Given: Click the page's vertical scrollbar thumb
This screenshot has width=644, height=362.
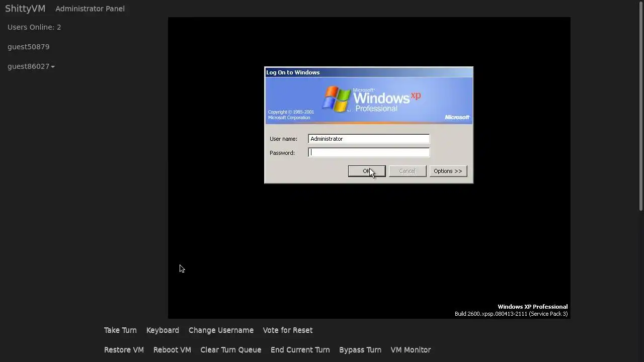Looking at the screenshot, I should (x=641, y=106).
